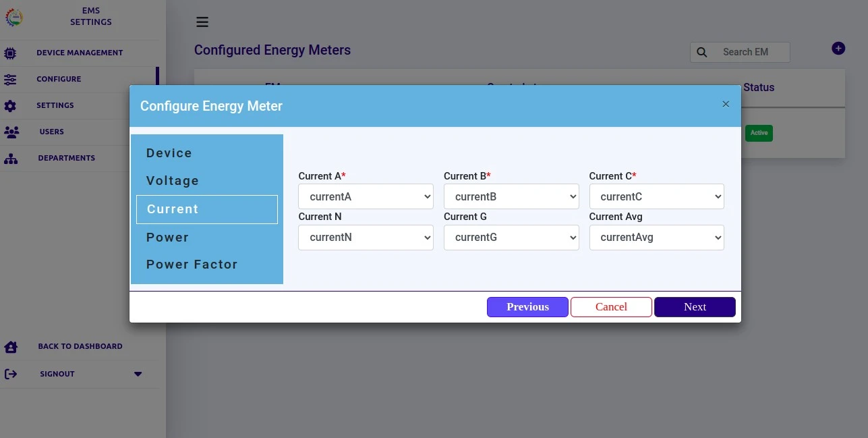Go Back to Dashboard link
Image resolution: width=868 pixels, height=438 pixels.
click(80, 346)
